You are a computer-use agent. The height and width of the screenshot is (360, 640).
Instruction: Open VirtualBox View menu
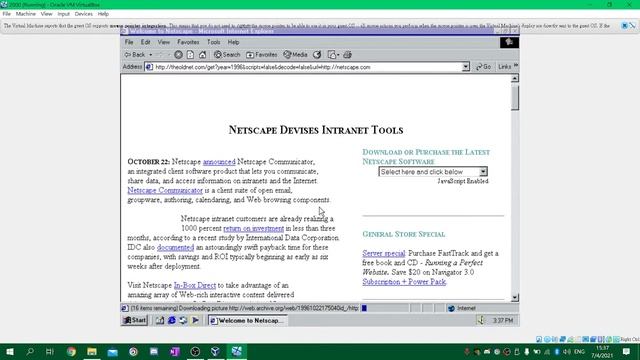pyautogui.click(x=46, y=14)
